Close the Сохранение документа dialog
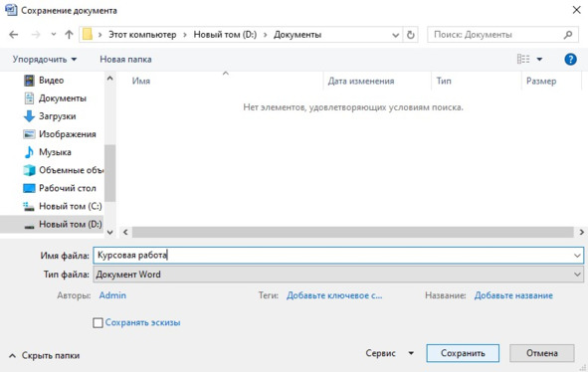The height and width of the screenshot is (372, 588). (x=577, y=10)
